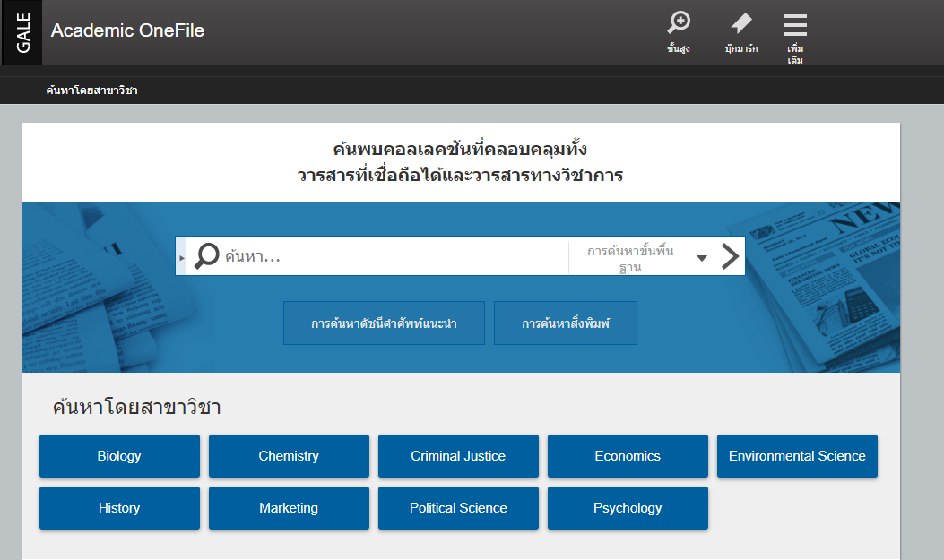
Task: Select the History subject
Action: [119, 508]
